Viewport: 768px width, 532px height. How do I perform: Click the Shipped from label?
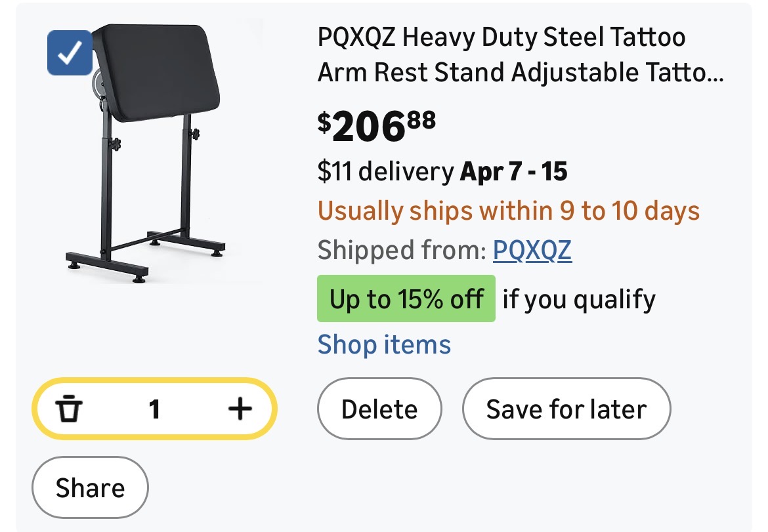400,250
